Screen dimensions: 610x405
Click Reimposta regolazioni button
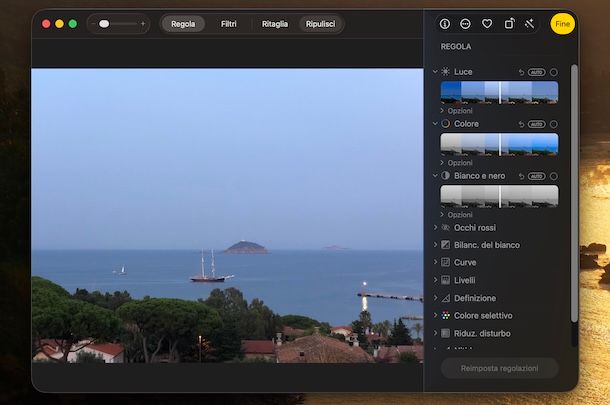pyautogui.click(x=500, y=368)
